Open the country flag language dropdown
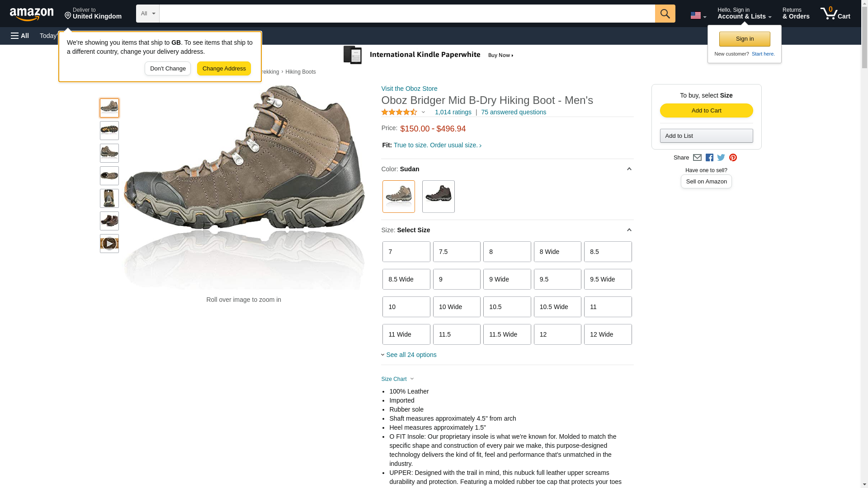Viewport: 868px width, 488px height. coord(698,15)
